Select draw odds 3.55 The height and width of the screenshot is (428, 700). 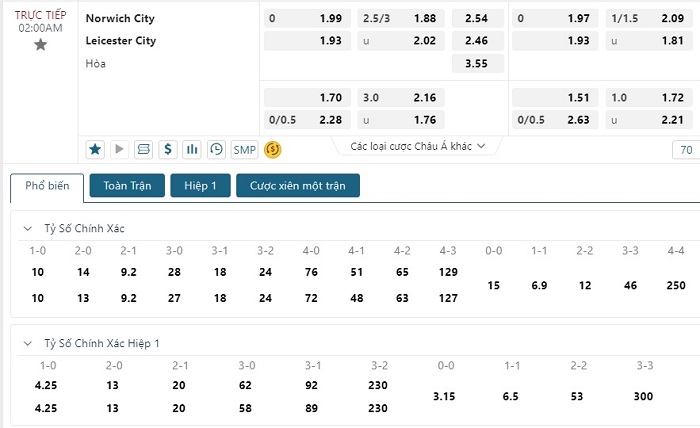pyautogui.click(x=478, y=63)
